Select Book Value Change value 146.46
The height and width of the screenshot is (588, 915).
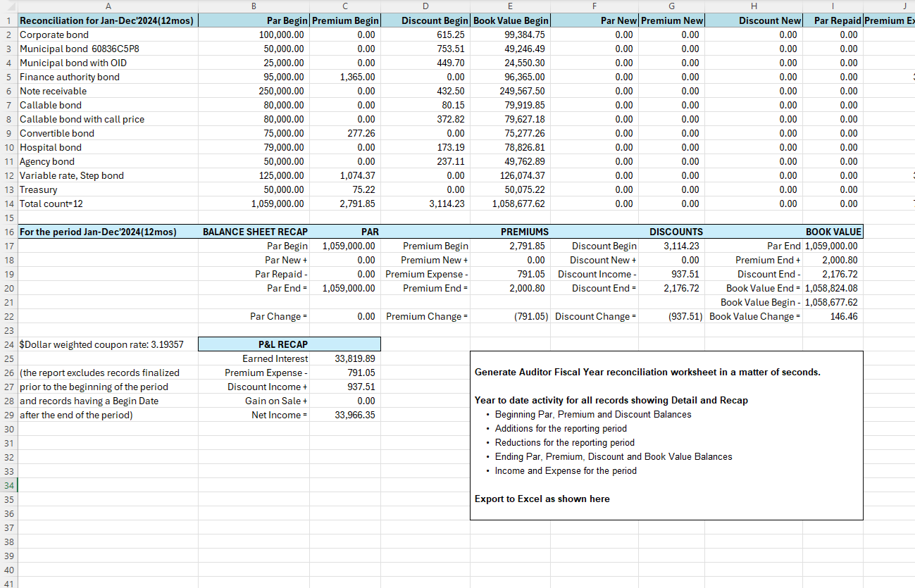point(833,316)
